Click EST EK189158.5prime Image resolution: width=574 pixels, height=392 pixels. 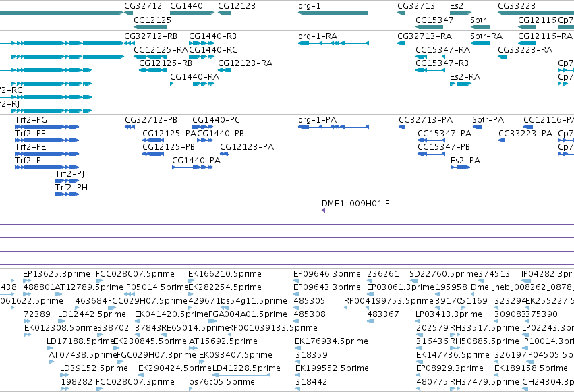[498, 375]
